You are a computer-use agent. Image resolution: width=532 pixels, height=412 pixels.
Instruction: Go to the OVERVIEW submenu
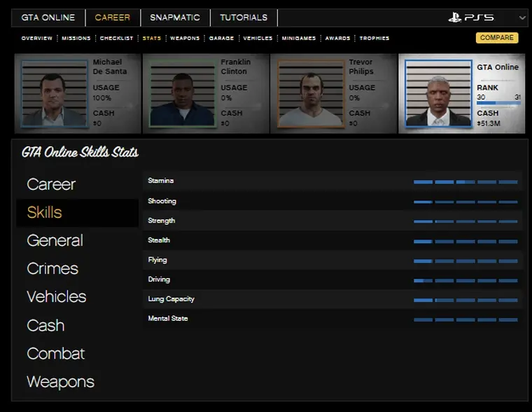pyautogui.click(x=37, y=38)
